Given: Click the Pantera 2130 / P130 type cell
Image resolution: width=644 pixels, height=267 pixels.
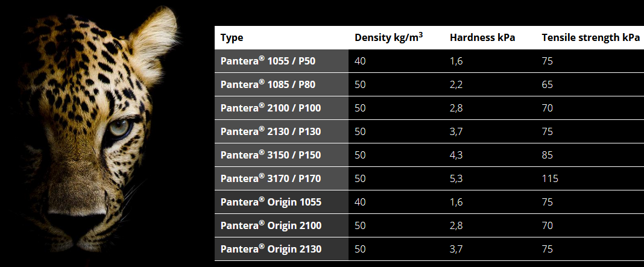Looking at the screenshot, I should point(271,132).
